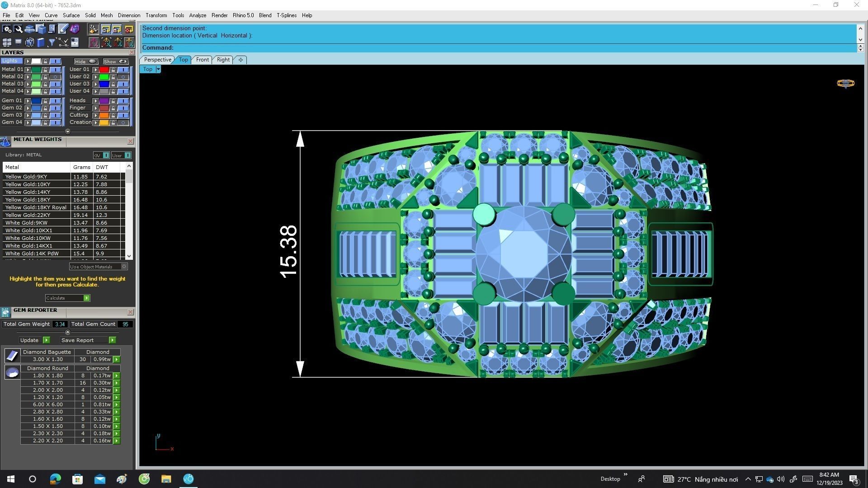Toggle Use Object Materials option

point(124,267)
